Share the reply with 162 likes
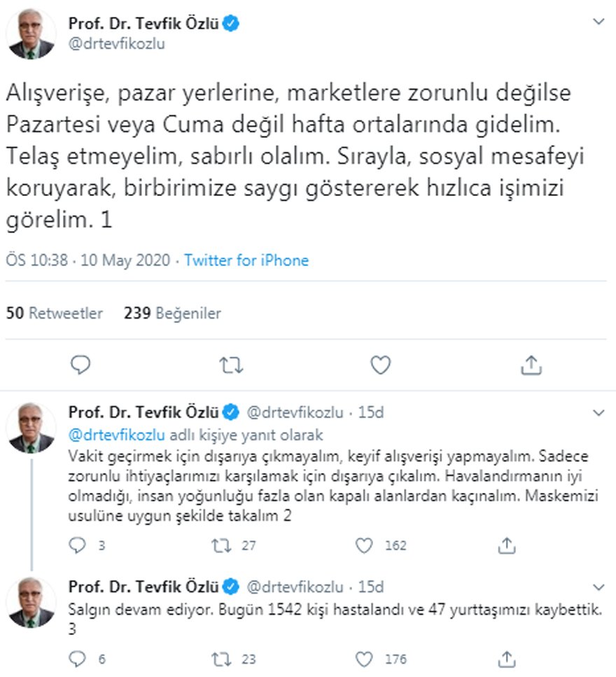Viewport: 616px width, 677px height. [507, 545]
